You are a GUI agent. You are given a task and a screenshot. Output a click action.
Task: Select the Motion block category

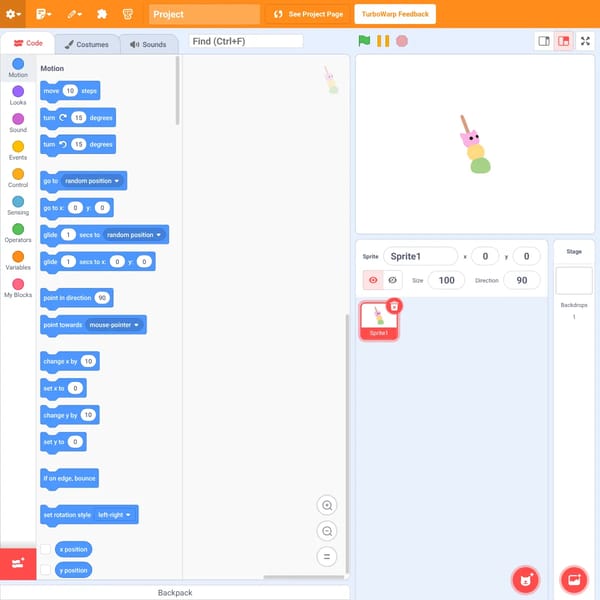click(18, 68)
